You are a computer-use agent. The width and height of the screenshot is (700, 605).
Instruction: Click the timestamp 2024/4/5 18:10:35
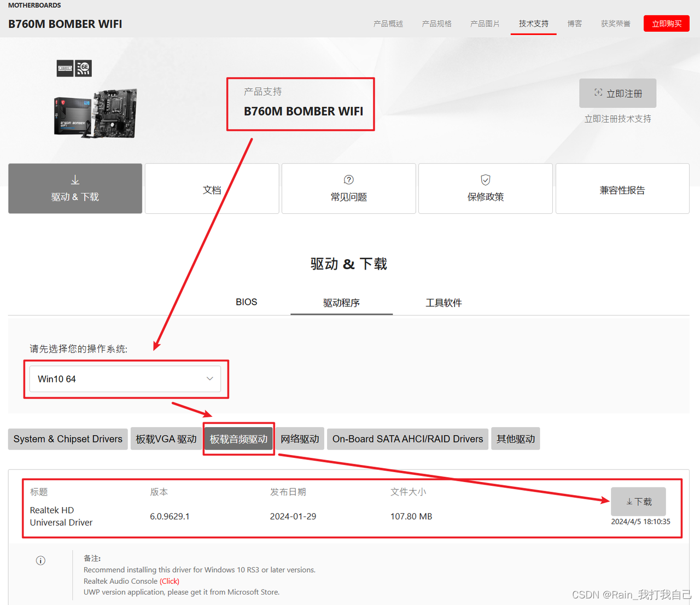[x=640, y=521]
